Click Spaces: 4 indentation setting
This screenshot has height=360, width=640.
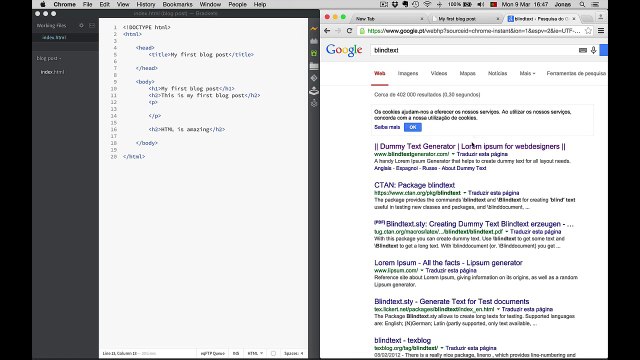(293, 353)
